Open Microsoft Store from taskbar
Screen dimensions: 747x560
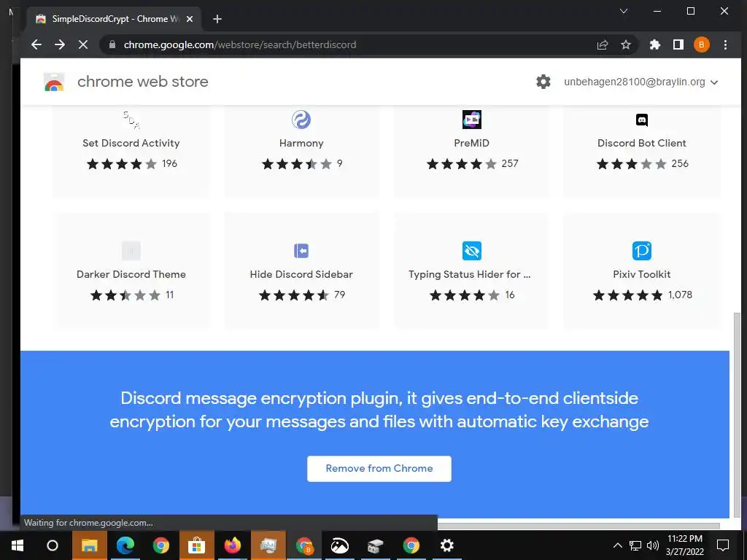(x=197, y=545)
